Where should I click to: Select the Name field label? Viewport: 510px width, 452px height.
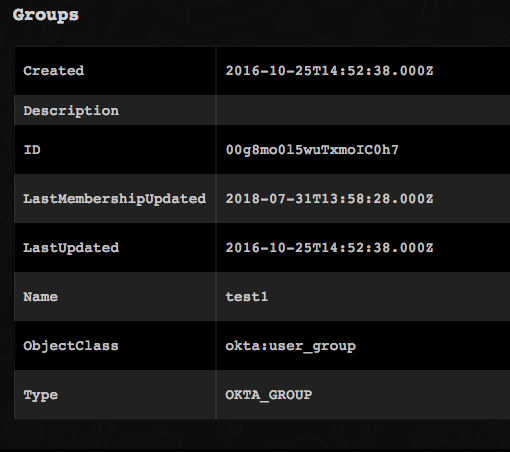[41, 297]
